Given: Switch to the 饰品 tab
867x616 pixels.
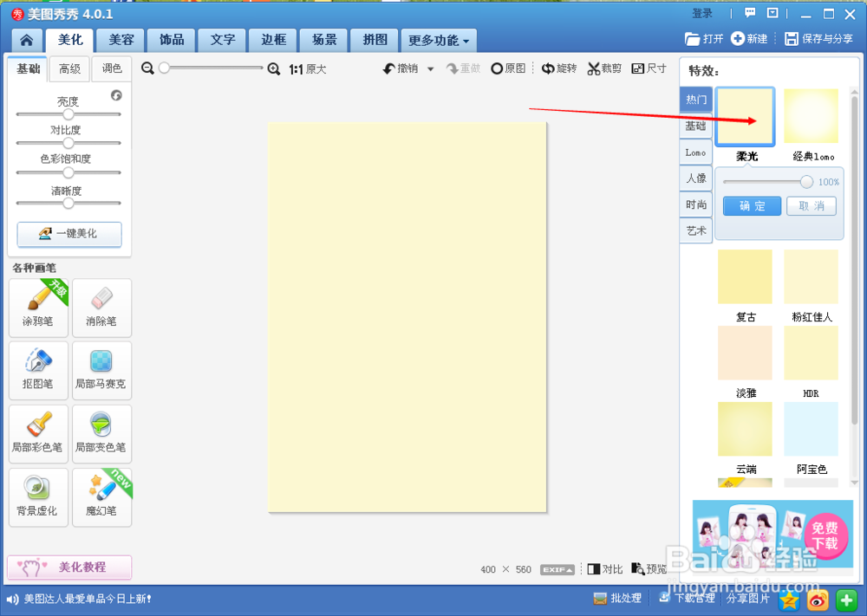Looking at the screenshot, I should (x=172, y=40).
